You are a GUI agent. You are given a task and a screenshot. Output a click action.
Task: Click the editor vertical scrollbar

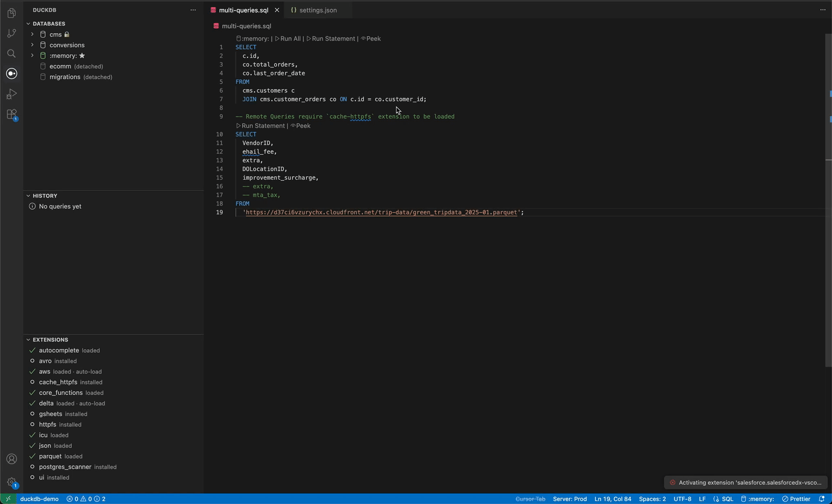(828, 200)
